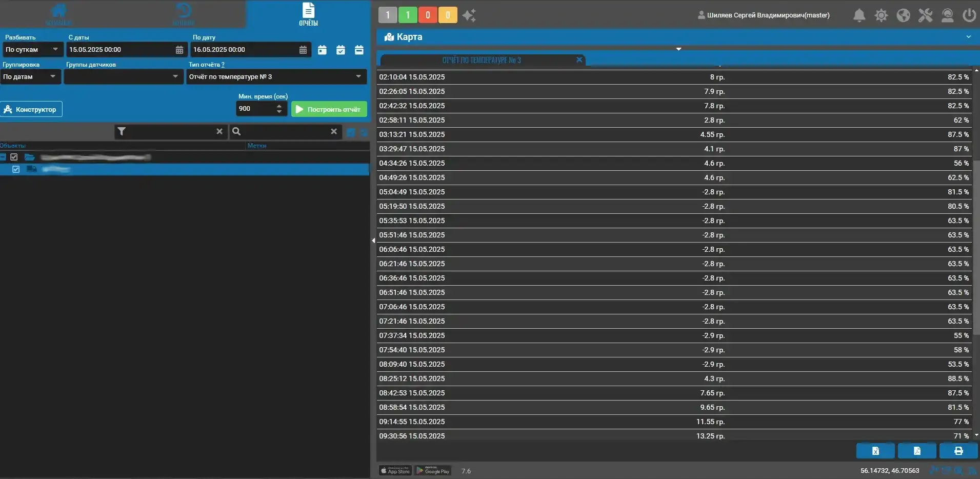Image resolution: width=980 pixels, height=479 pixels.
Task: Open the calendar picker for the С даты field
Action: tap(179, 50)
